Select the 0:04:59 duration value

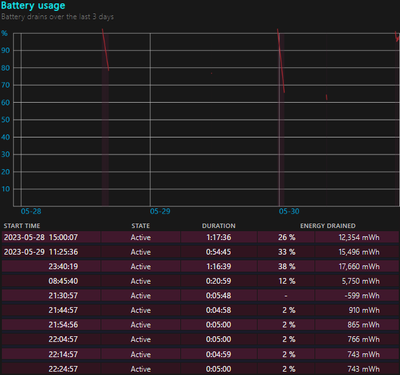pyautogui.click(x=219, y=354)
